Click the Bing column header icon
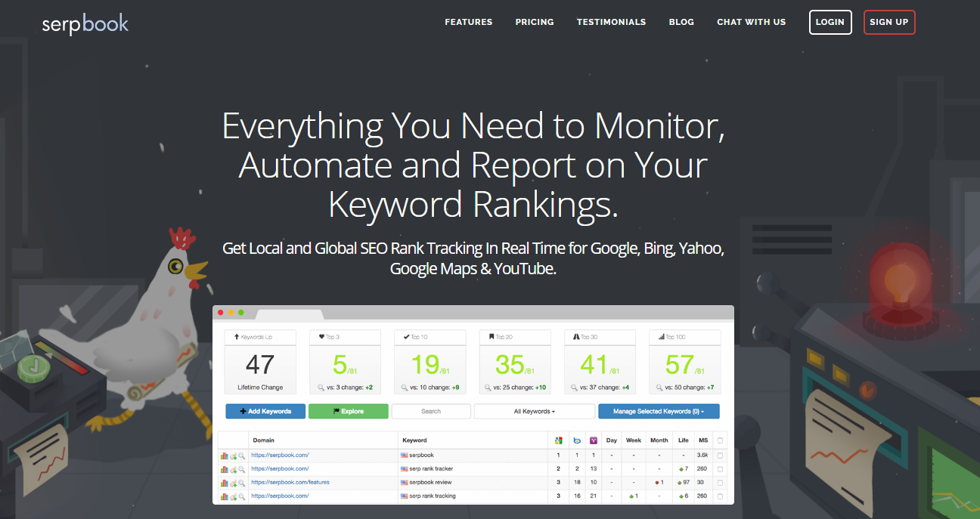The height and width of the screenshot is (519, 980). pos(576,440)
